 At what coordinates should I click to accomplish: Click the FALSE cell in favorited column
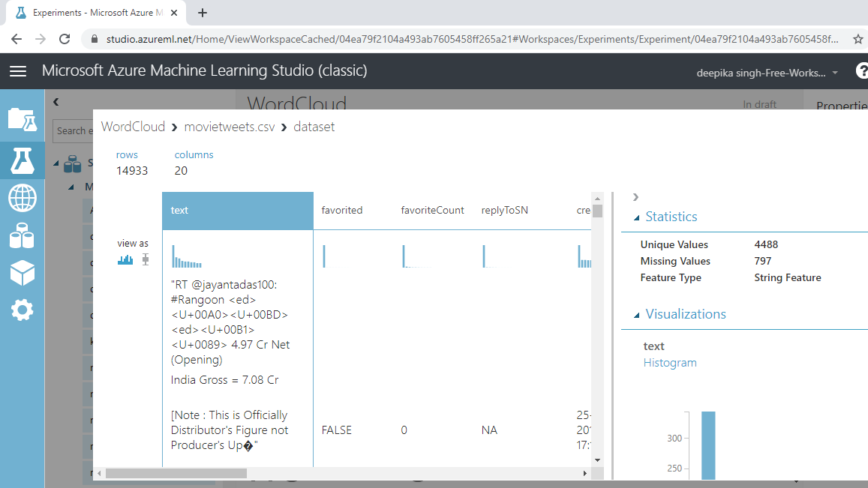(x=337, y=430)
